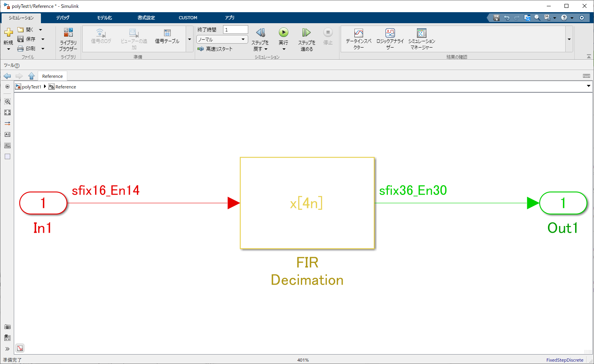Click the fit to view palette icon

tap(7, 112)
